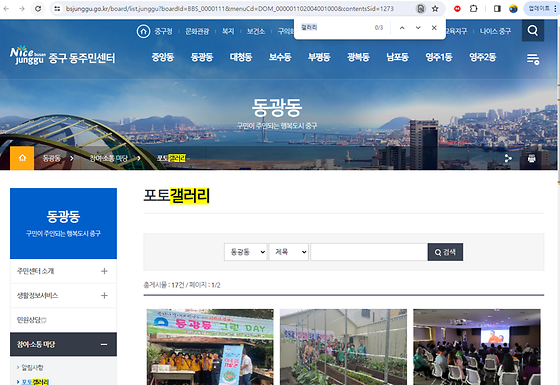
Task: Select the 부평동 menu item
Action: point(319,57)
